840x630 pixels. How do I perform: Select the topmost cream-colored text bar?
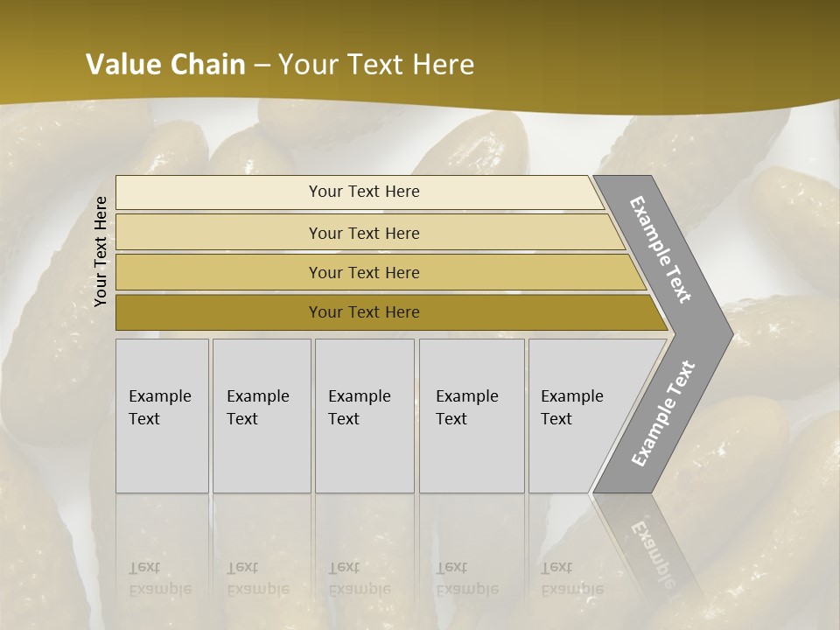click(x=363, y=192)
